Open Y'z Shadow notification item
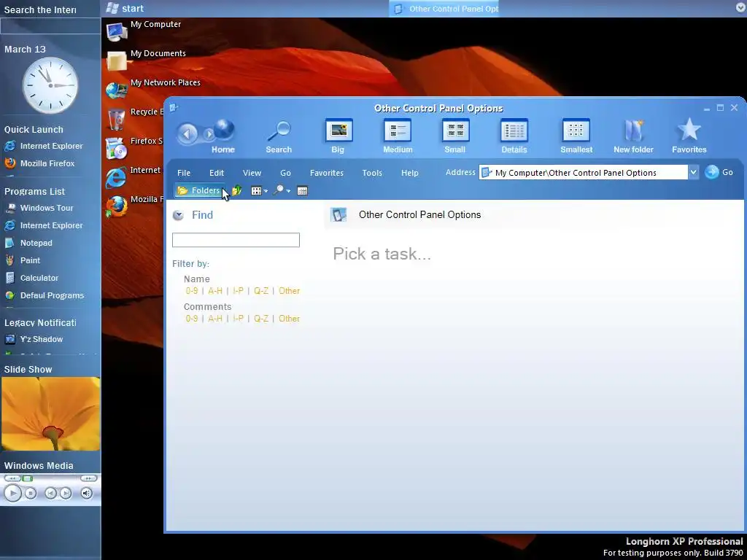Image resolution: width=747 pixels, height=560 pixels. pyautogui.click(x=34, y=340)
